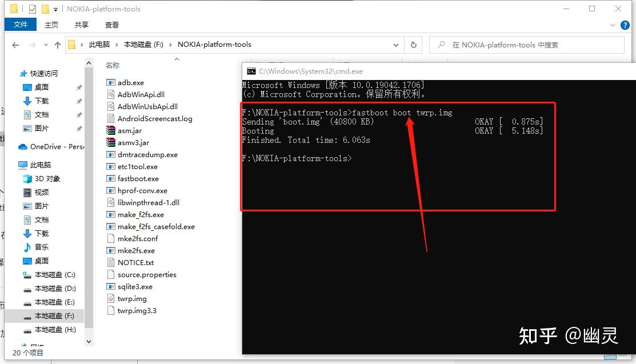This screenshot has height=364, width=636.
Task: Select etc1tool.exe file
Action: click(x=137, y=167)
